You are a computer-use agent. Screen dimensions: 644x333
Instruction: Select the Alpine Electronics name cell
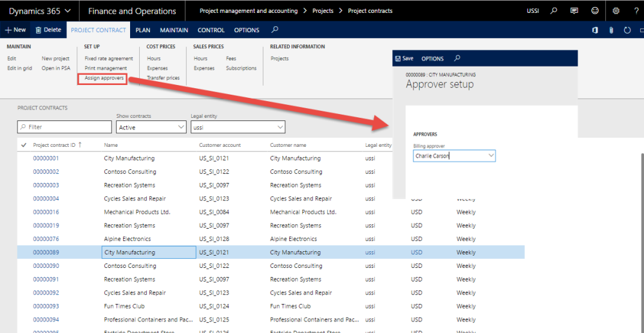click(x=128, y=239)
